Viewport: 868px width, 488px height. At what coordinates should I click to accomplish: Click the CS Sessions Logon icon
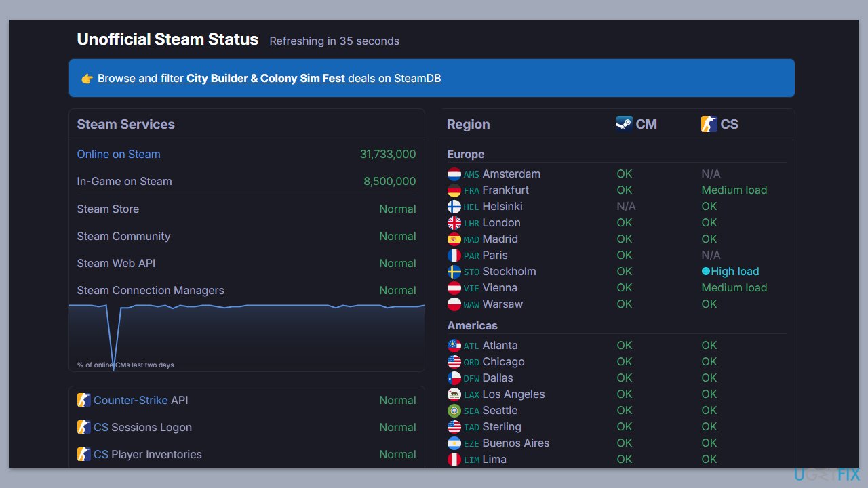pyautogui.click(x=83, y=427)
